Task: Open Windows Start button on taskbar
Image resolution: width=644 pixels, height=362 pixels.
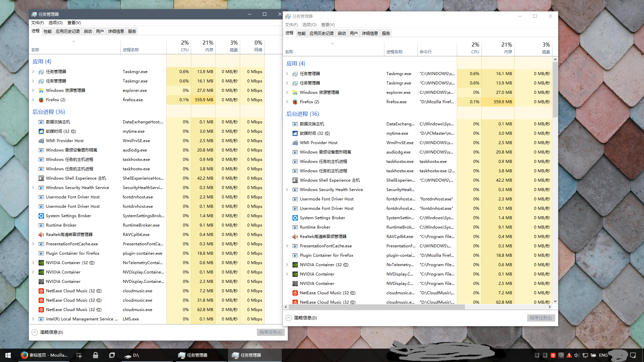Action: [x=8, y=355]
